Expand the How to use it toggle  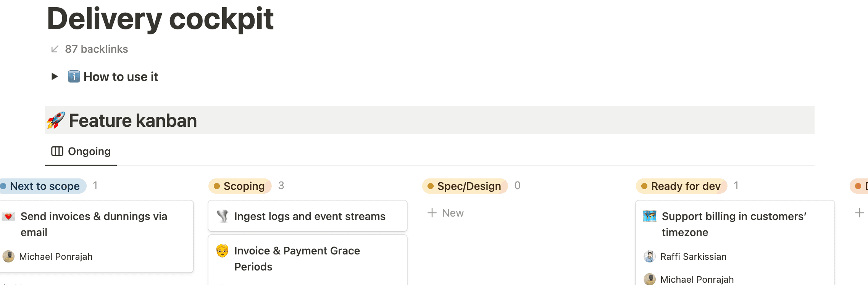click(55, 76)
